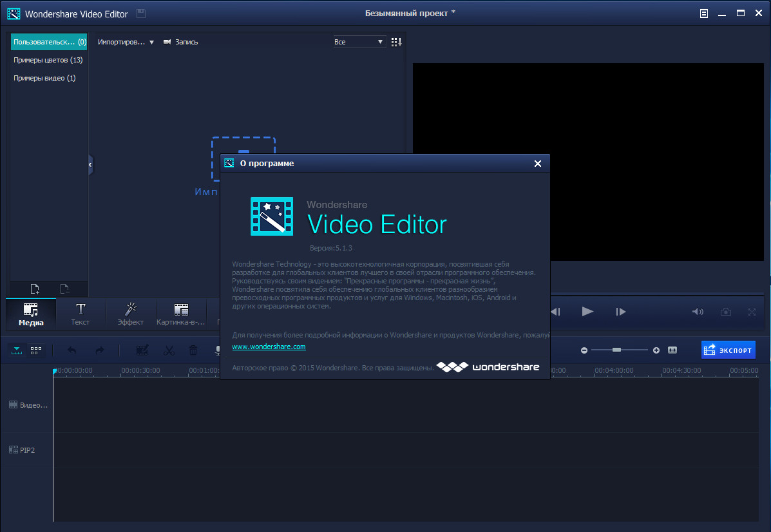
Task: Open the www.wondershare.com link
Action: pos(269,347)
